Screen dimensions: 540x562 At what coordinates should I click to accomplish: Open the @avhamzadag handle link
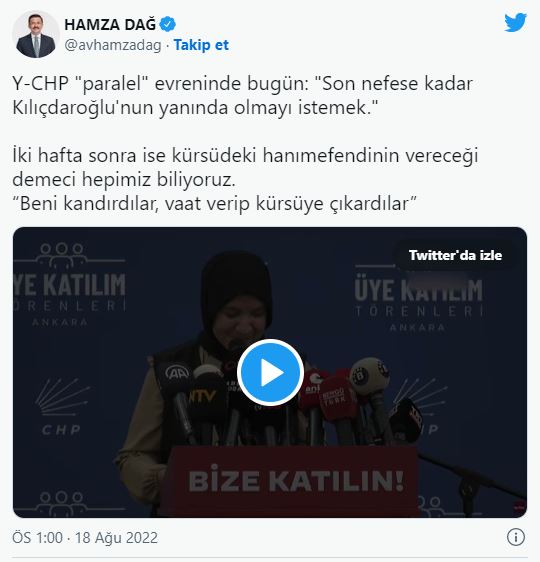tap(113, 45)
